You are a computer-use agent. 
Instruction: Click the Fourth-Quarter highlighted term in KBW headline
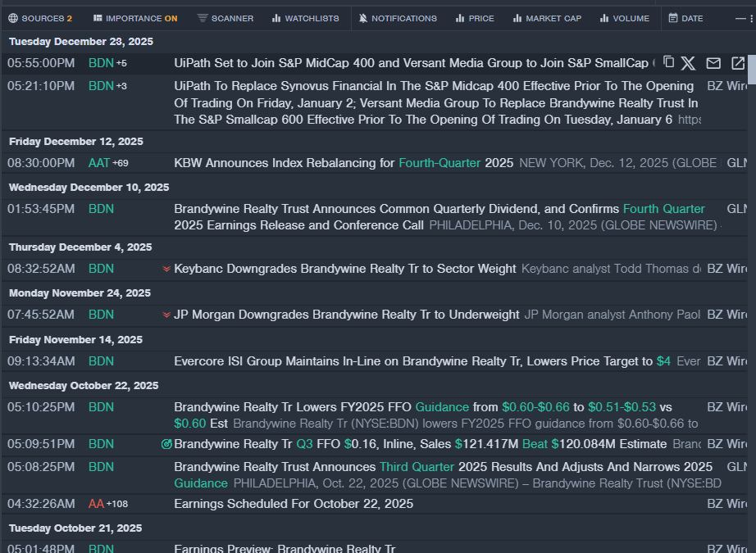439,163
